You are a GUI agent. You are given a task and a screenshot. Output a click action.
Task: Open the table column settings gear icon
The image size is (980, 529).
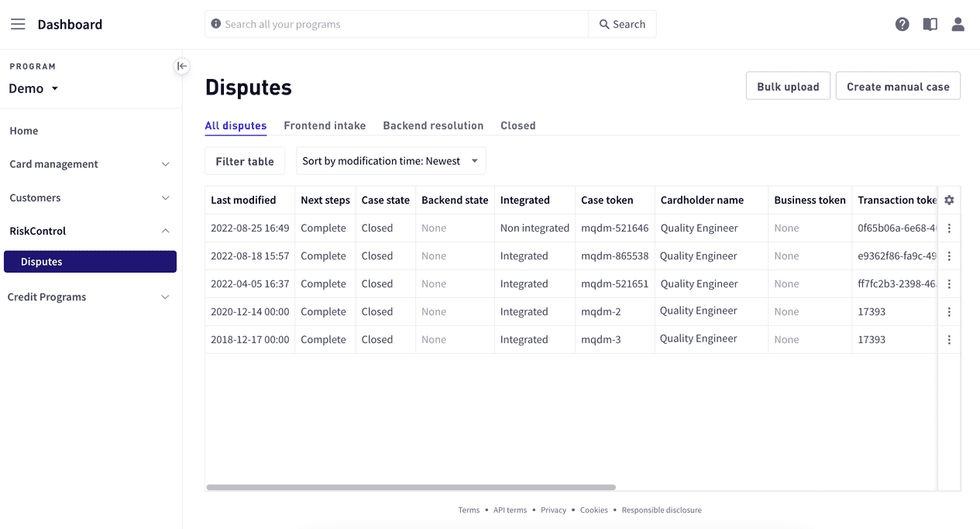949,200
